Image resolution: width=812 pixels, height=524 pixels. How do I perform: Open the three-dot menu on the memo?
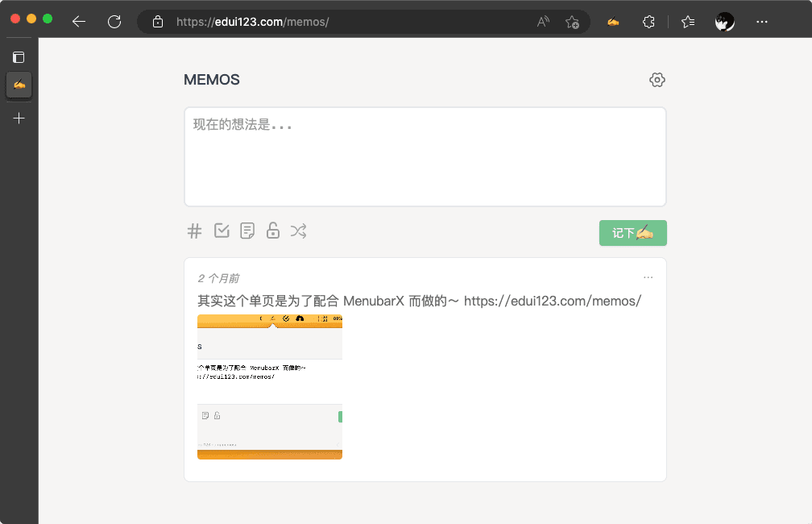648,277
